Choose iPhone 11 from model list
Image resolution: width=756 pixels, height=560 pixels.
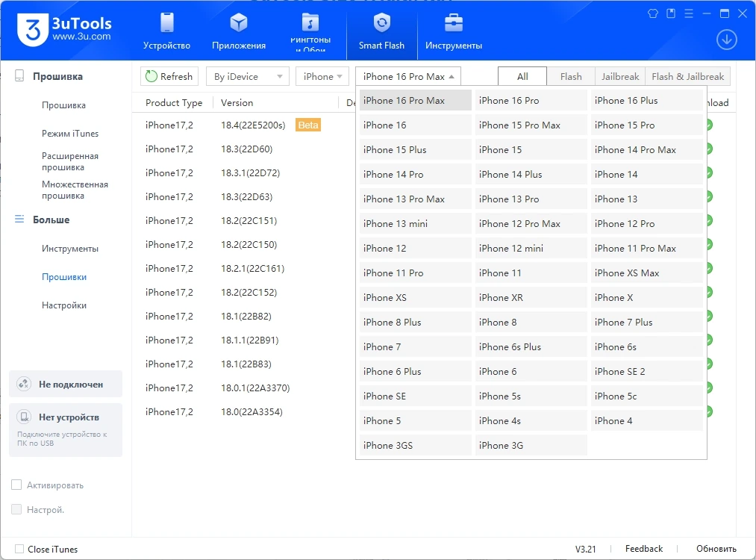(531, 273)
